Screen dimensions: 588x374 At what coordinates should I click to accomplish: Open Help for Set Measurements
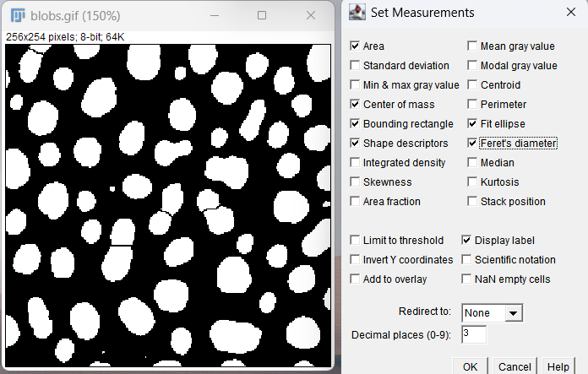point(558,366)
